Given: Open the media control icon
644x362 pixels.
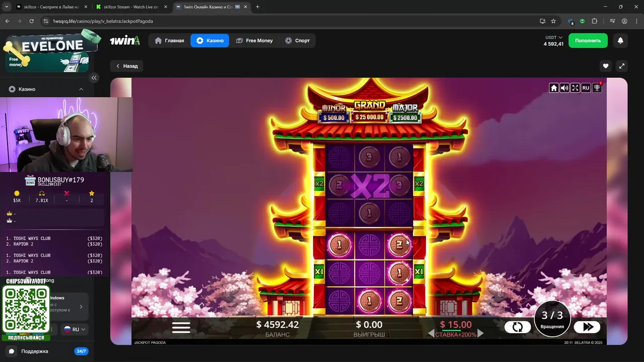Looking at the screenshot, I should coord(612,21).
